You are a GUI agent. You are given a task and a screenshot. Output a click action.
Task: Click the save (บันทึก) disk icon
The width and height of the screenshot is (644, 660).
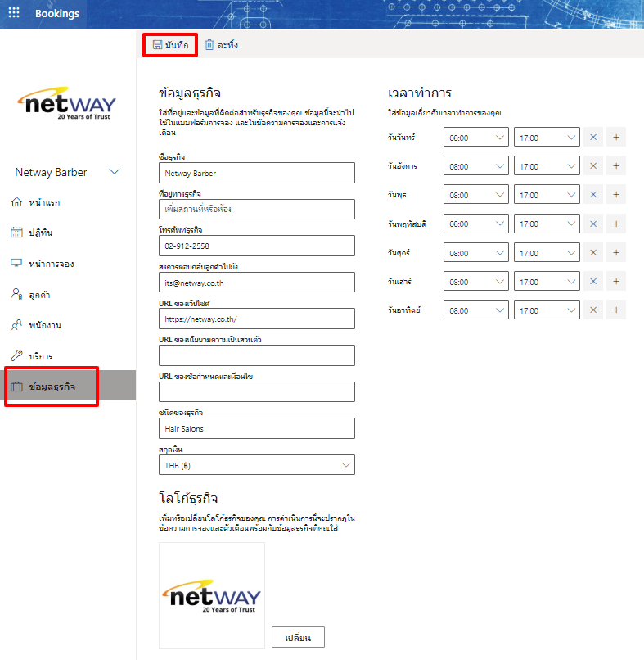tap(157, 46)
